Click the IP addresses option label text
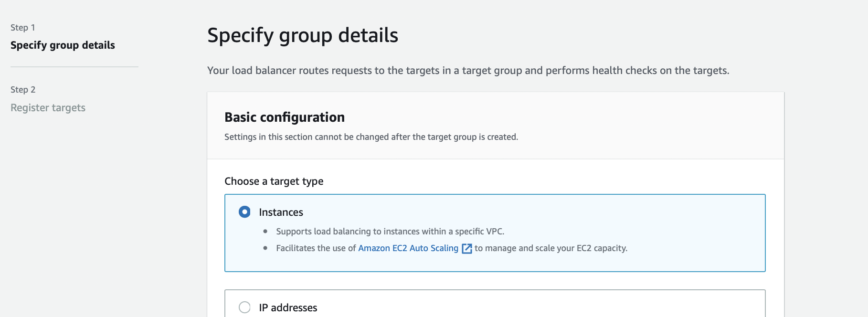The height and width of the screenshot is (317, 868). 288,308
